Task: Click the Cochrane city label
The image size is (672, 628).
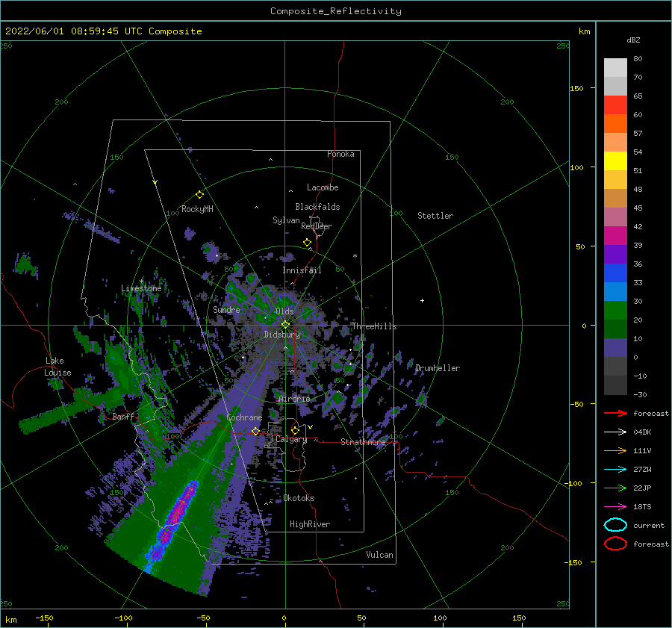Action: (244, 417)
